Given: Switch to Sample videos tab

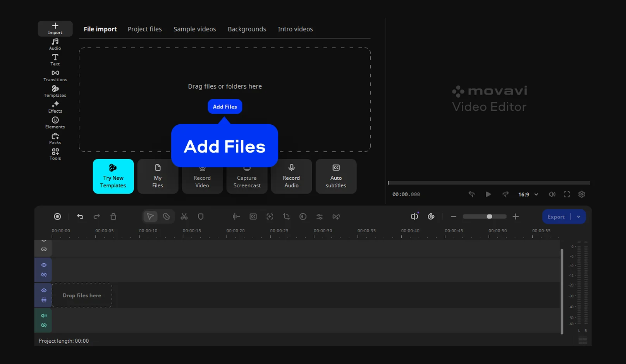Looking at the screenshot, I should pos(195,29).
